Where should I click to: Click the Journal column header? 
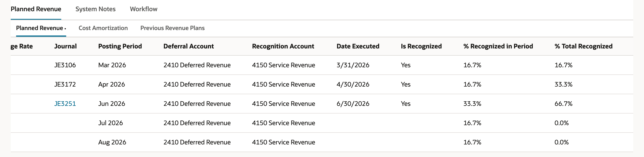click(x=66, y=46)
